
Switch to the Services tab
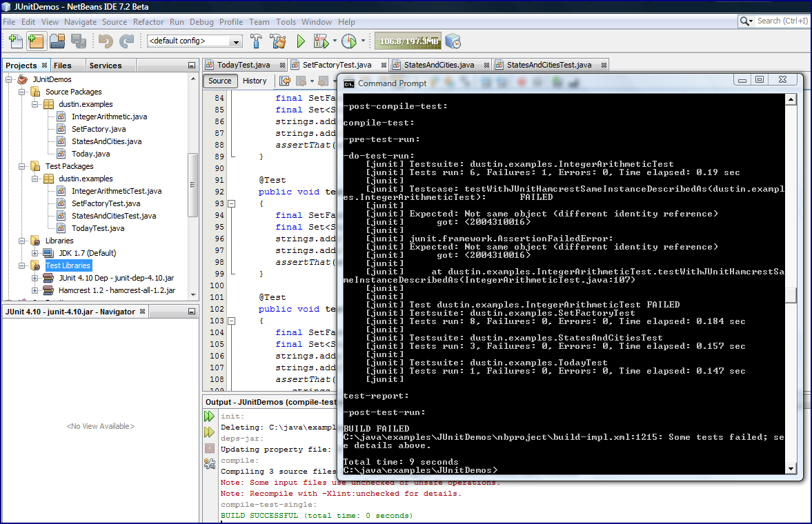point(106,65)
